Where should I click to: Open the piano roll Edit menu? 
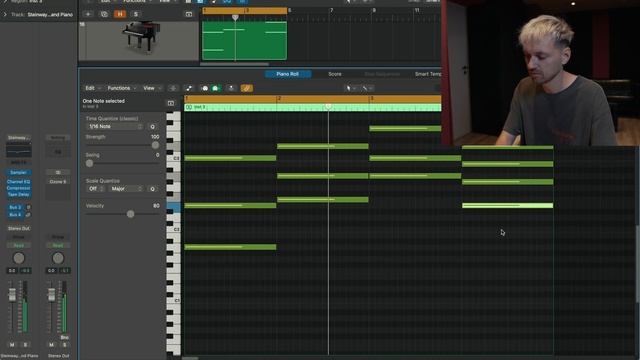point(92,88)
